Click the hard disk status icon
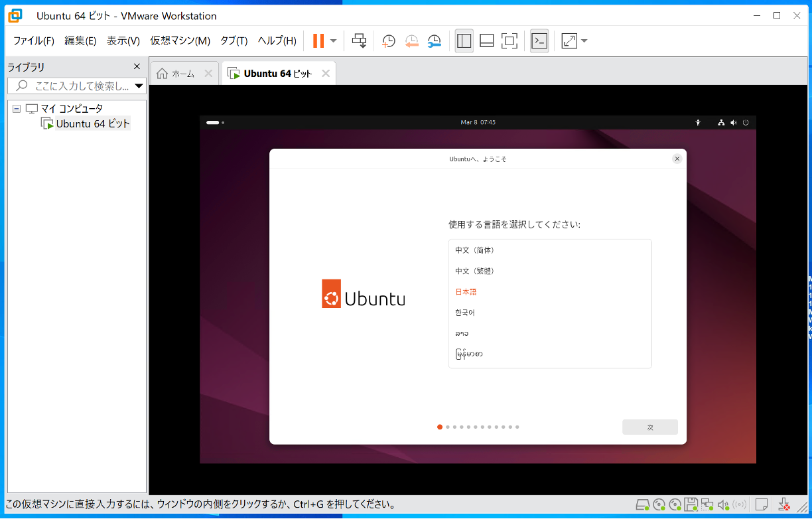The height and width of the screenshot is (519, 812). click(x=642, y=505)
